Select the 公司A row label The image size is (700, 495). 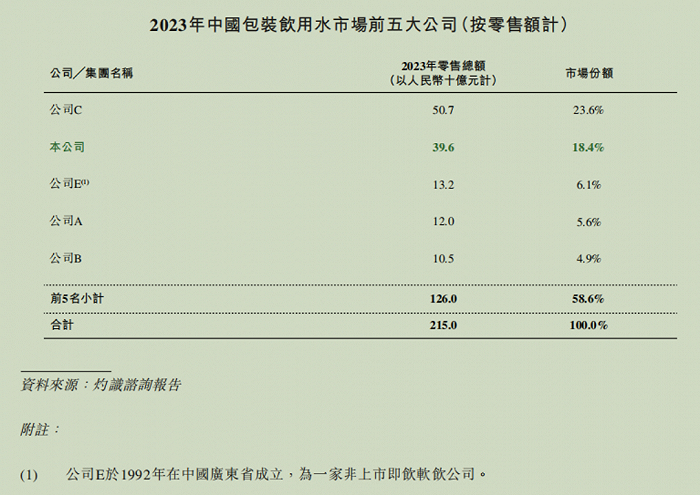(66, 221)
